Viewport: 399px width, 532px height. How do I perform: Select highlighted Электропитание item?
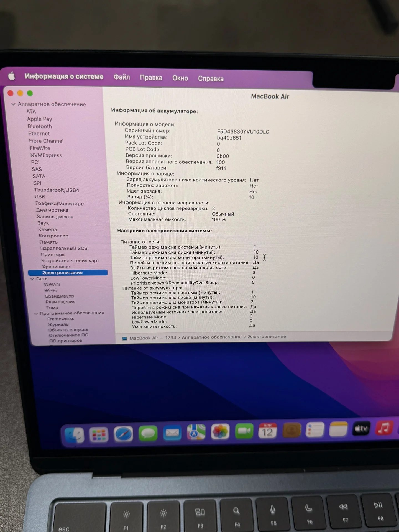coord(68,273)
